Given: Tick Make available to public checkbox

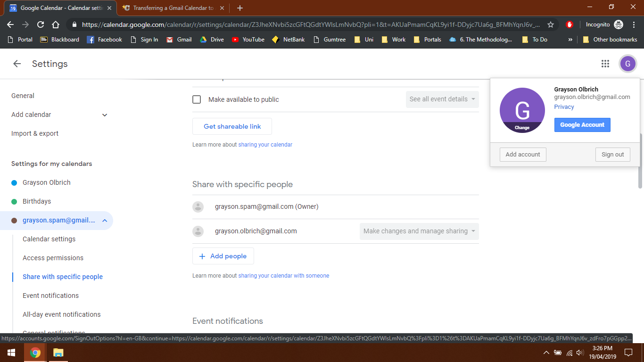Looking at the screenshot, I should click(x=197, y=99).
